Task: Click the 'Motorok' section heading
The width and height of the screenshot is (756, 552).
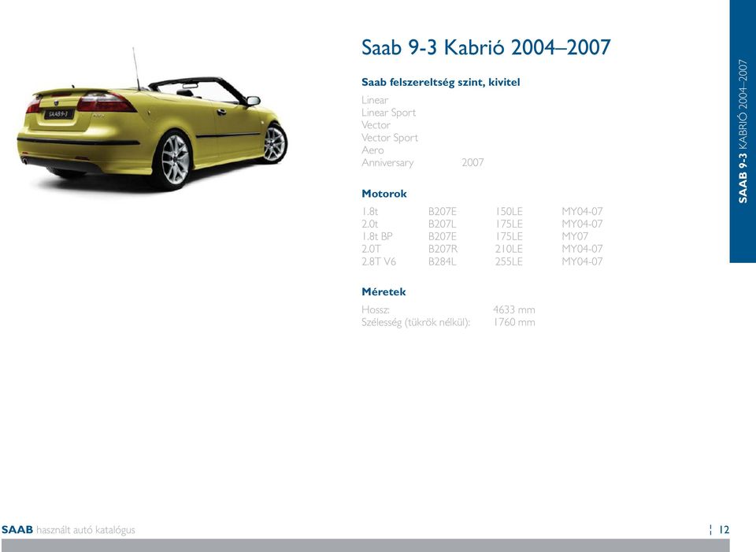Action: click(384, 194)
